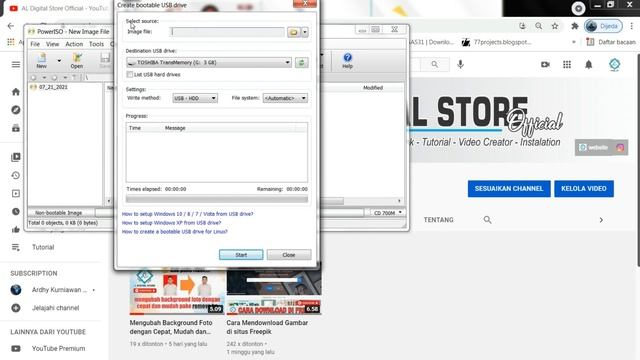Open the File system Automatic dropdown
This screenshot has width=640, height=360.
pyautogui.click(x=285, y=98)
